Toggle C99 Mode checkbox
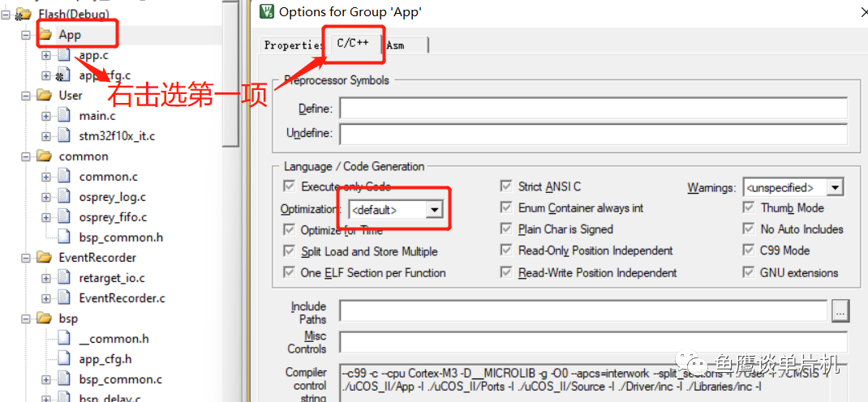This screenshot has width=868, height=402. pos(749,250)
